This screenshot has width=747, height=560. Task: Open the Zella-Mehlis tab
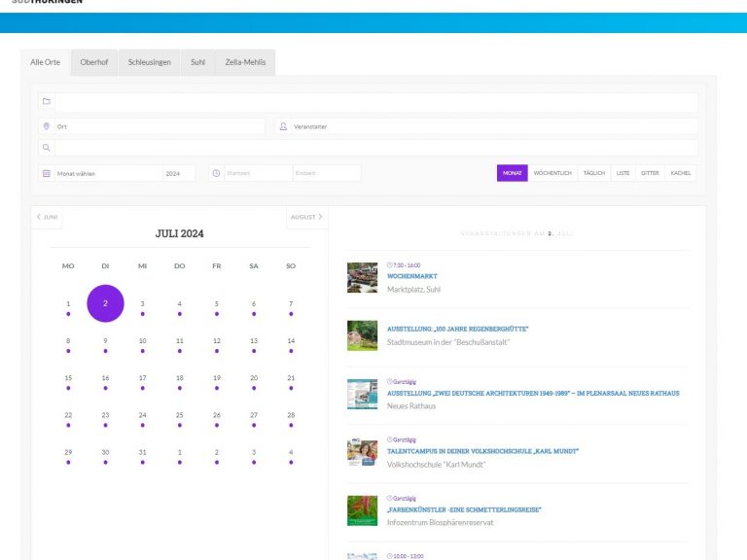[x=244, y=62]
